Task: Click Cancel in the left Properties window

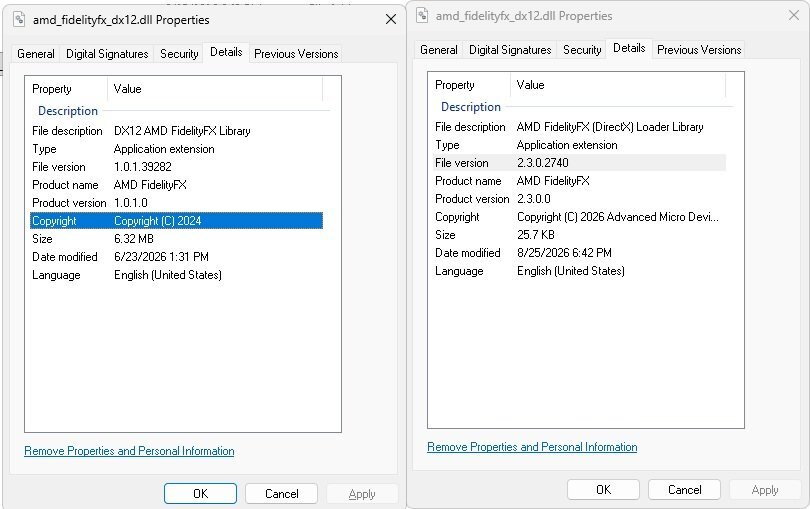Action: coord(282,493)
